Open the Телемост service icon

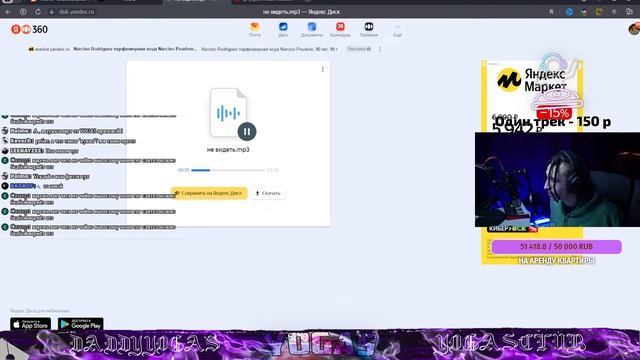point(369,29)
